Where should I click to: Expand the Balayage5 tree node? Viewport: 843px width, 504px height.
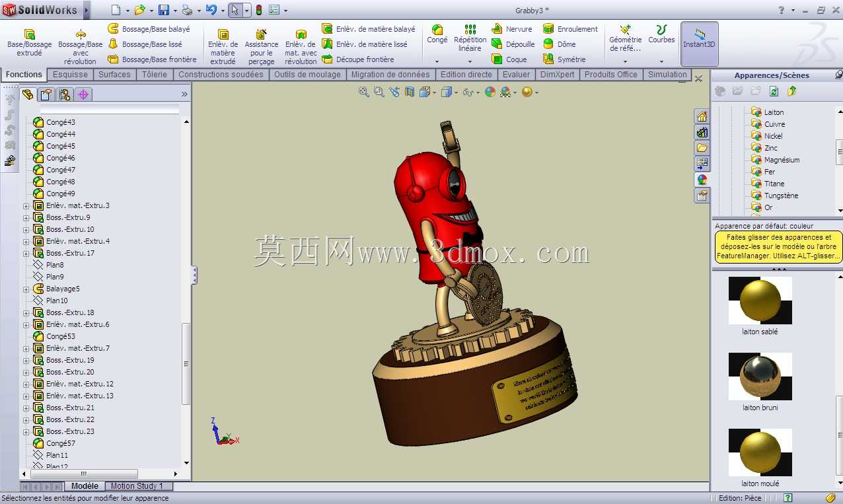coord(26,289)
